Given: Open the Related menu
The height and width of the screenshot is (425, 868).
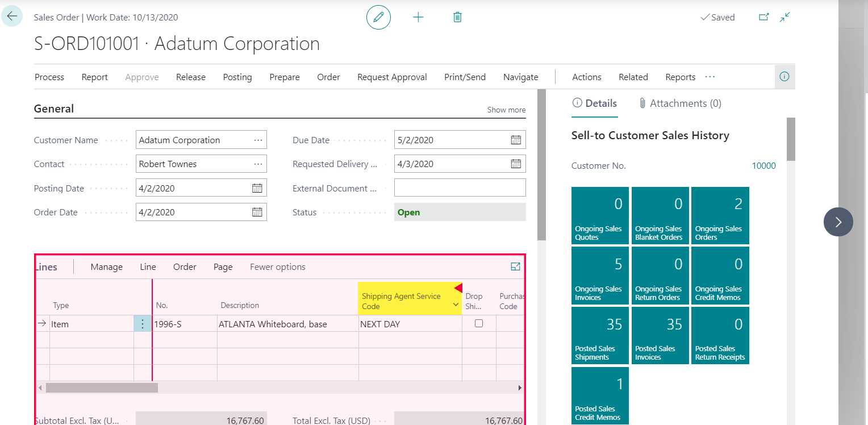Looking at the screenshot, I should click(x=633, y=77).
